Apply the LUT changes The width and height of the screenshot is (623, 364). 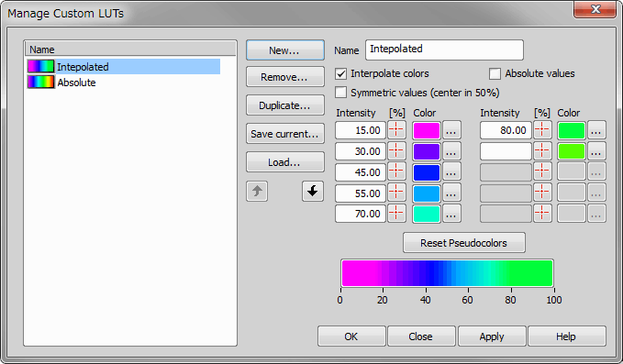coord(492,336)
